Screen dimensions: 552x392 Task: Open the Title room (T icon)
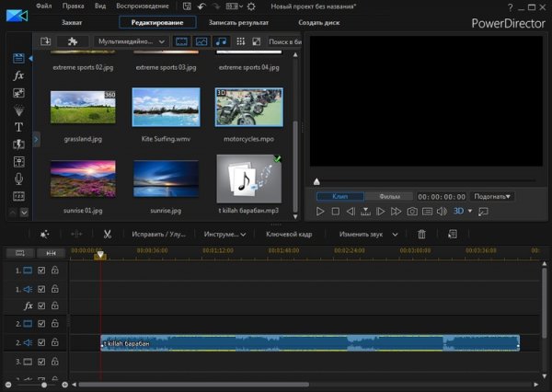pos(18,127)
